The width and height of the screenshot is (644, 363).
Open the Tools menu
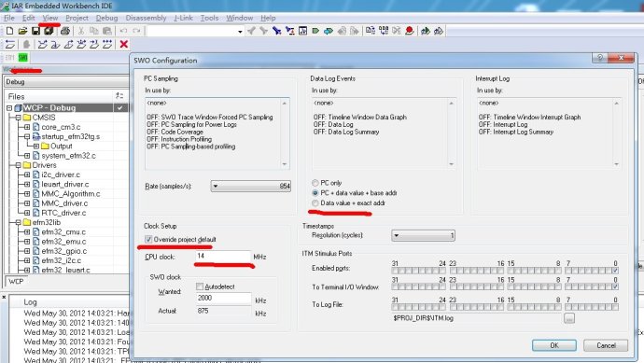(x=209, y=18)
